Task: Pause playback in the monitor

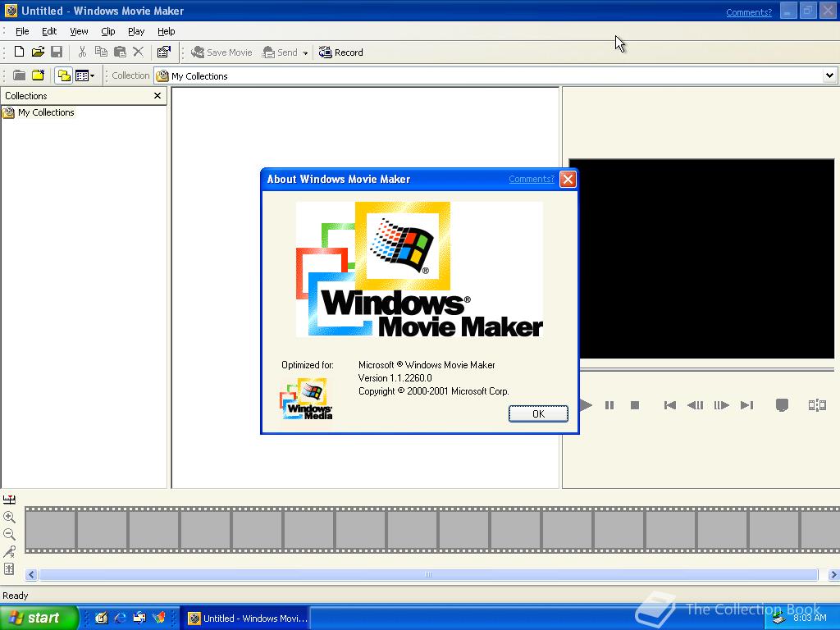Action: 609,405
